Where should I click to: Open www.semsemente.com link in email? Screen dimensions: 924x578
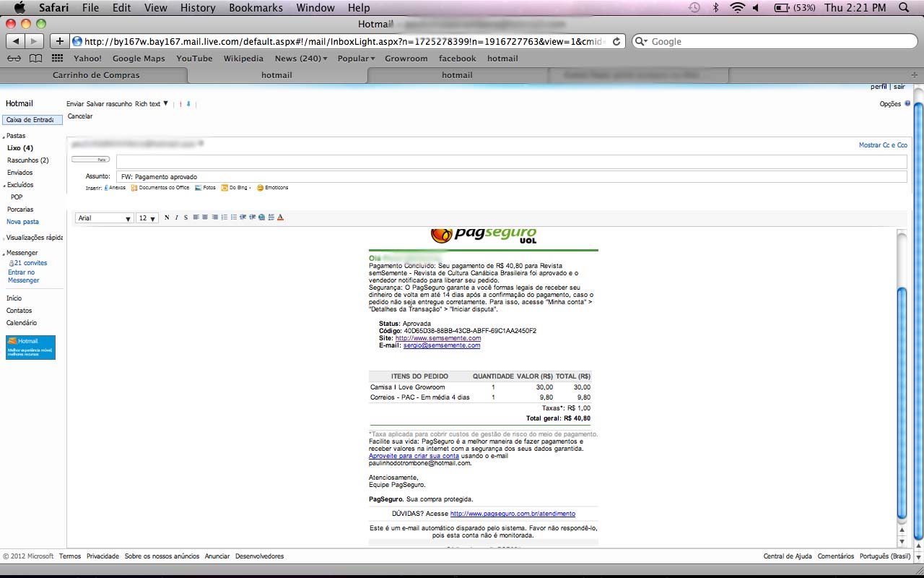click(x=438, y=338)
